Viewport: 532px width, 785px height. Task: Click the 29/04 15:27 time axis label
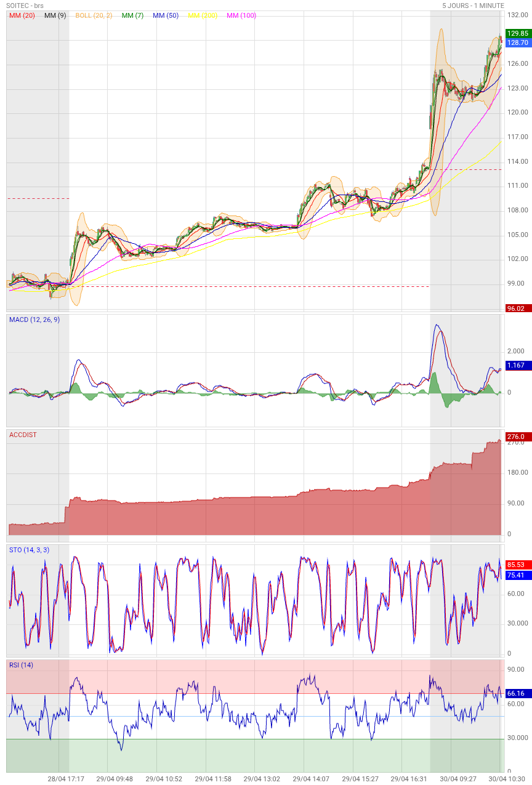click(x=360, y=779)
